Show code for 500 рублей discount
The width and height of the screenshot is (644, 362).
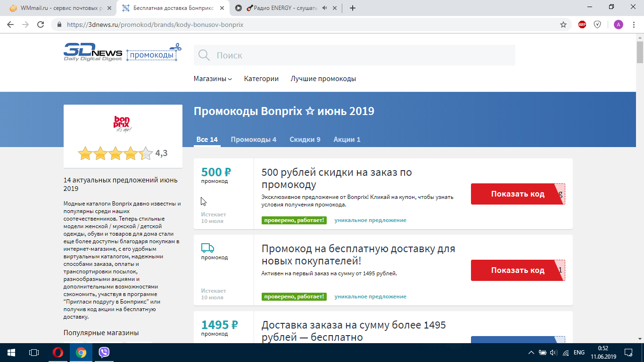click(518, 194)
